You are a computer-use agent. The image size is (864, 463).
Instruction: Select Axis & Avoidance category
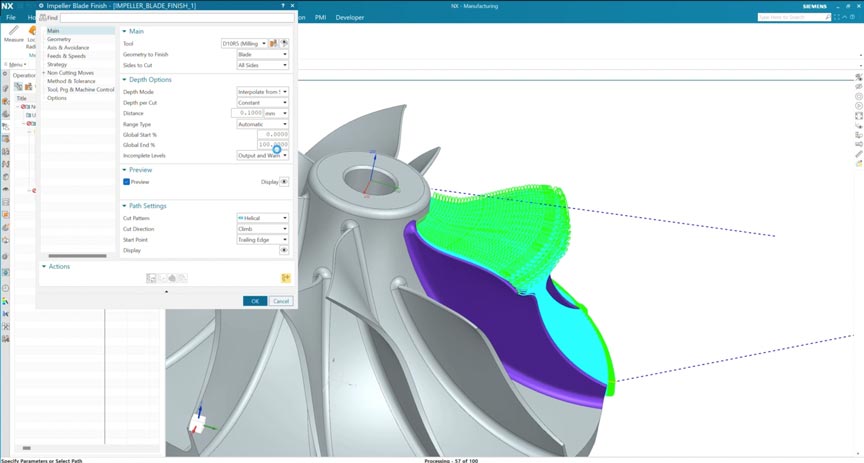(x=68, y=47)
